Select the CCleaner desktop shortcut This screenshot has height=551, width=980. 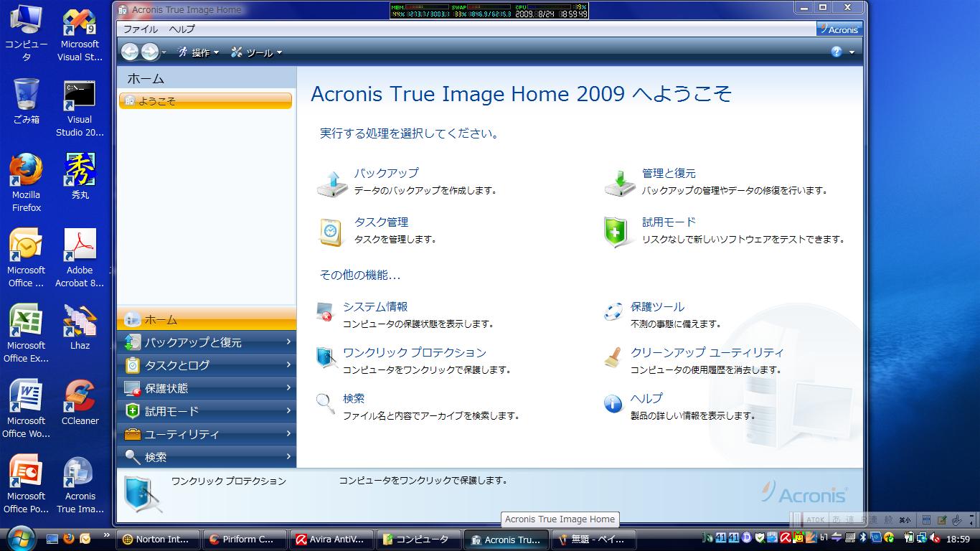tap(80, 403)
